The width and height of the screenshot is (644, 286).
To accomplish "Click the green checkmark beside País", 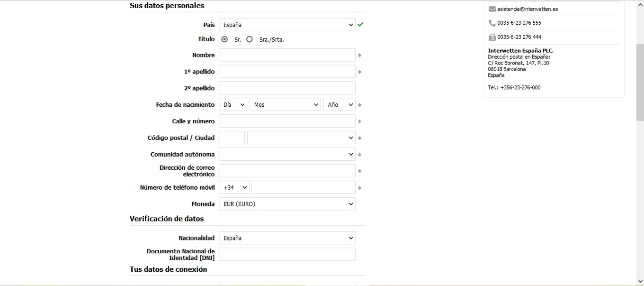I will click(x=360, y=25).
